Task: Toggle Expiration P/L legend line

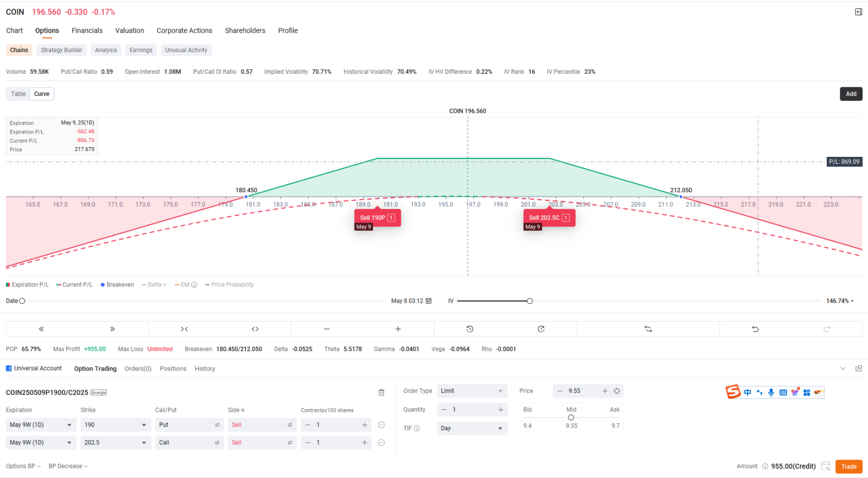Action: 27,284
